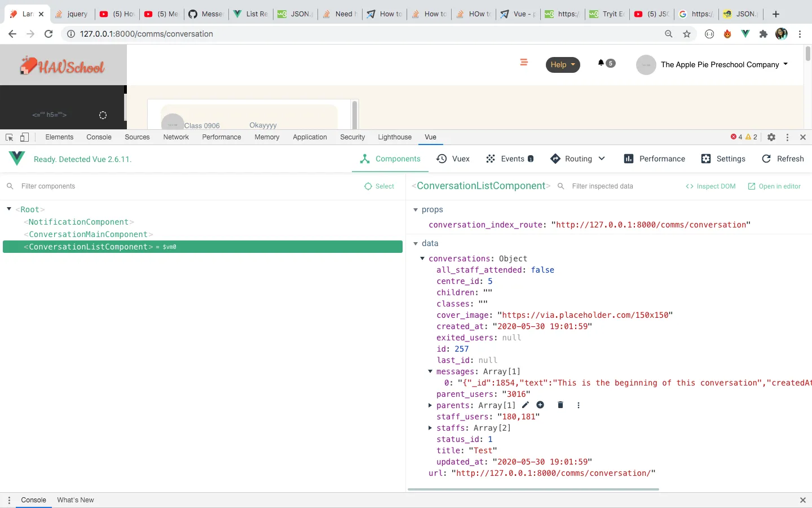Collapse the data section

click(x=416, y=243)
